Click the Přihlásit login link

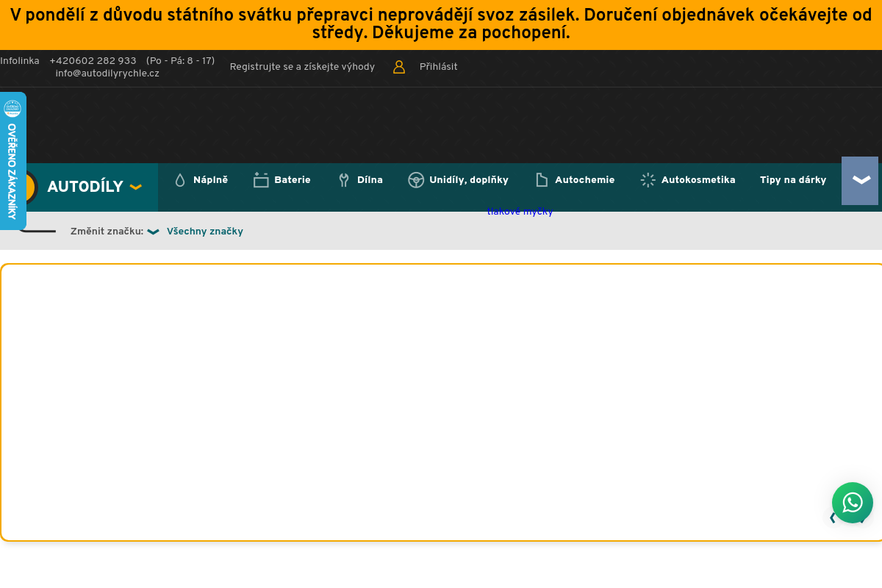pyautogui.click(x=438, y=67)
